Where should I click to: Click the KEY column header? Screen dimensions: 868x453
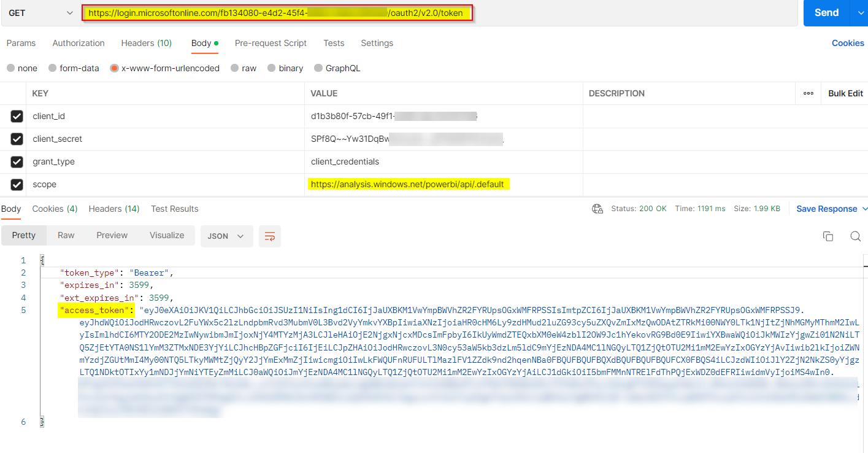click(x=40, y=93)
